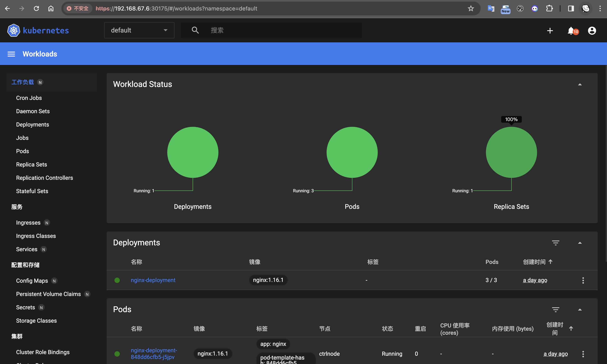Screen dimensions: 607x364
Task: Open Daemon Sets in sidebar
Action: coord(33,111)
